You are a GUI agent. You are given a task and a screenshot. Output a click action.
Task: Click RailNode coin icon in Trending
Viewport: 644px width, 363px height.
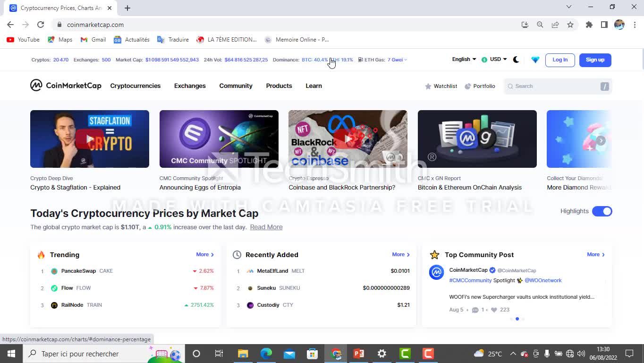click(54, 305)
